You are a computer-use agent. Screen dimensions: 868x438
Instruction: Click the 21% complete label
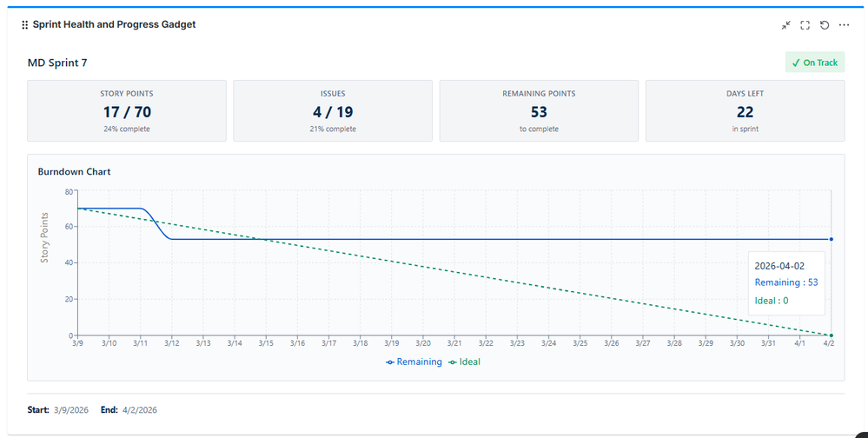333,129
